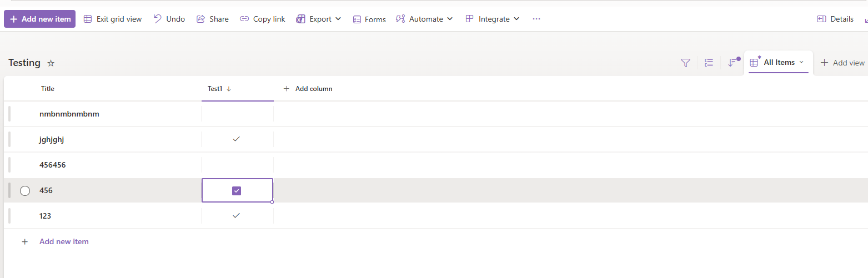Click the filter funnel icon
The width and height of the screenshot is (868, 278).
(685, 63)
